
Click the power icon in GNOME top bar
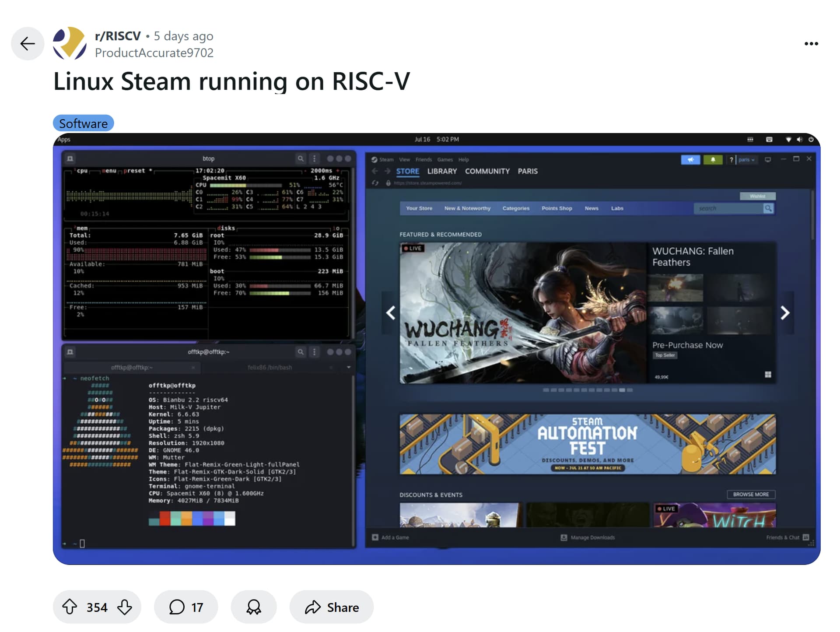coord(811,139)
